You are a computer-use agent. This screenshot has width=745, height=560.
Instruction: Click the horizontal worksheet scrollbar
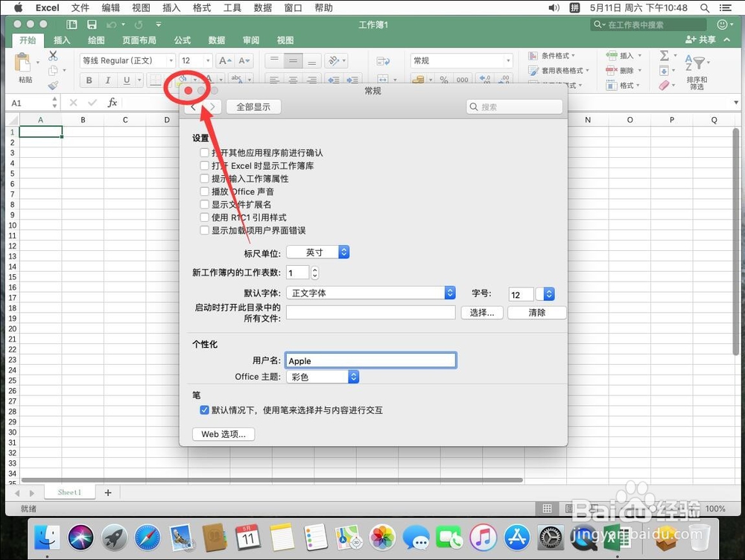pyautogui.click(x=272, y=480)
